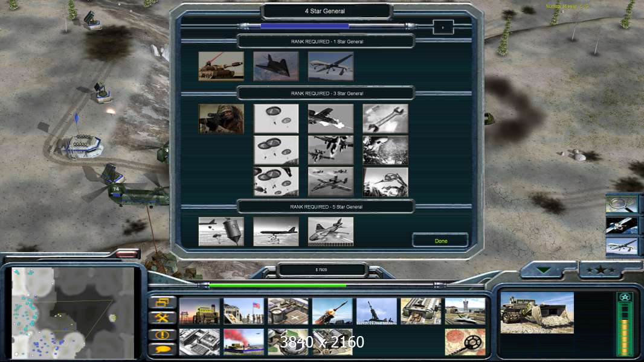Click the available promotion points box
The image size is (644, 362).
pyautogui.click(x=443, y=27)
